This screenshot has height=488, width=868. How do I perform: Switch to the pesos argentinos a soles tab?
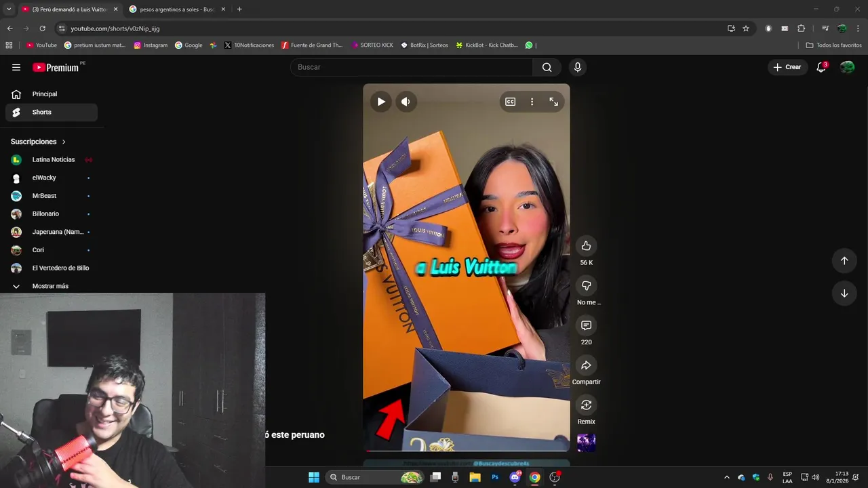tap(176, 9)
